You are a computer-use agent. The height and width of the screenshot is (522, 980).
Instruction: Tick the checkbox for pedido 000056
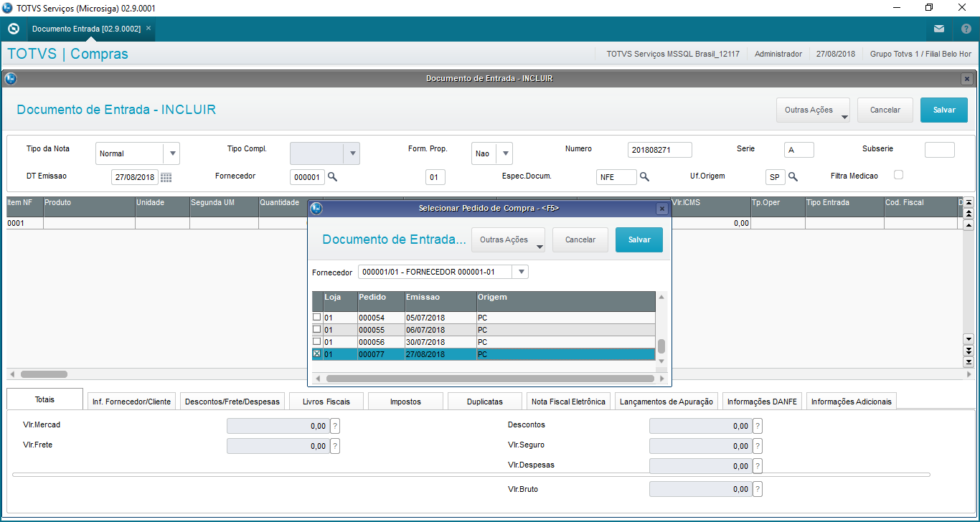[x=317, y=341]
